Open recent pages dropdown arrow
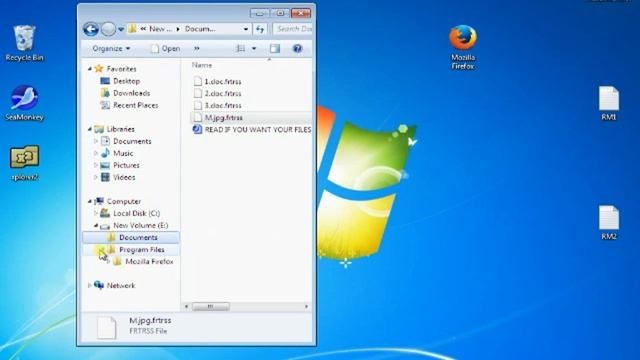This screenshot has height=360, width=640. [121, 29]
